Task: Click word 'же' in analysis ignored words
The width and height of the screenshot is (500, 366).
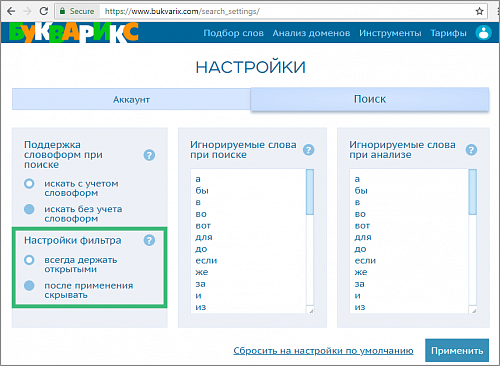Action: 361,272
